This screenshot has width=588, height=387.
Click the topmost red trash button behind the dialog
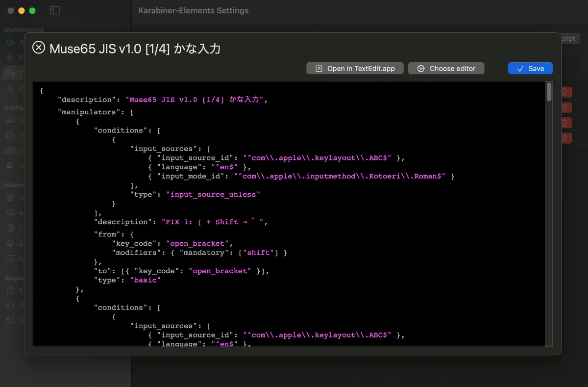tap(566, 92)
